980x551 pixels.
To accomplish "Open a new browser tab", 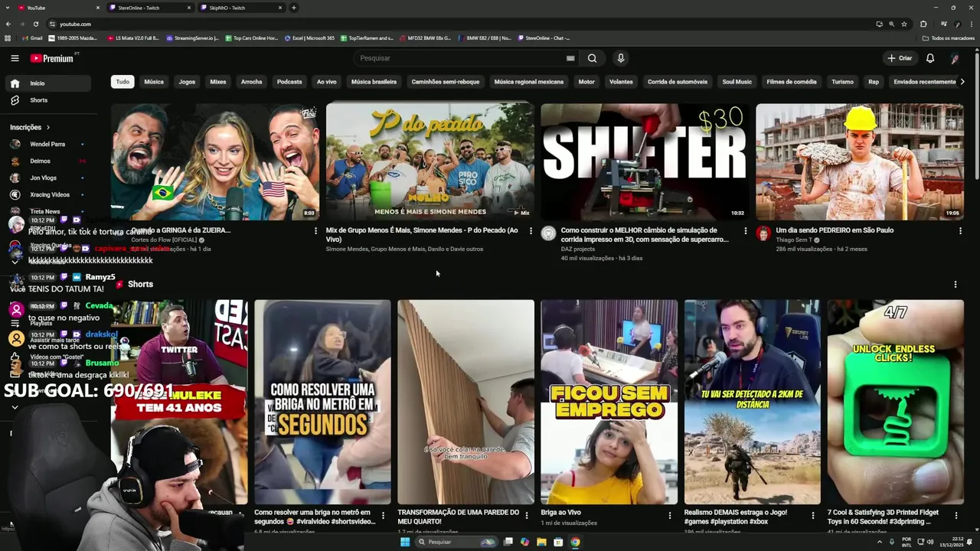I will pyautogui.click(x=294, y=8).
